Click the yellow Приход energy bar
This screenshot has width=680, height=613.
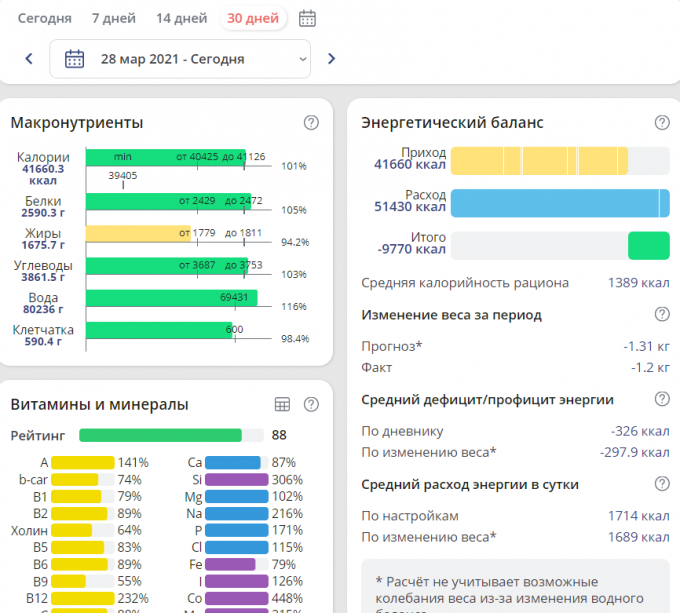tap(539, 161)
